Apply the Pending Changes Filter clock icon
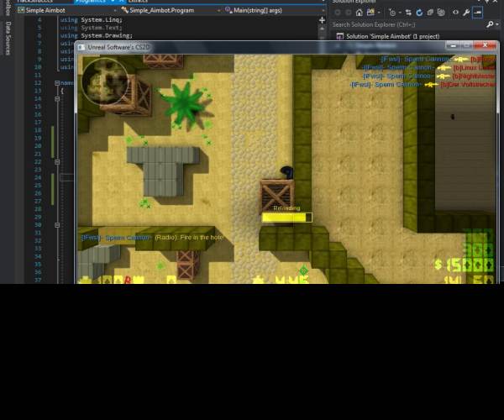The width and height of the screenshot is (504, 420). click(x=392, y=13)
